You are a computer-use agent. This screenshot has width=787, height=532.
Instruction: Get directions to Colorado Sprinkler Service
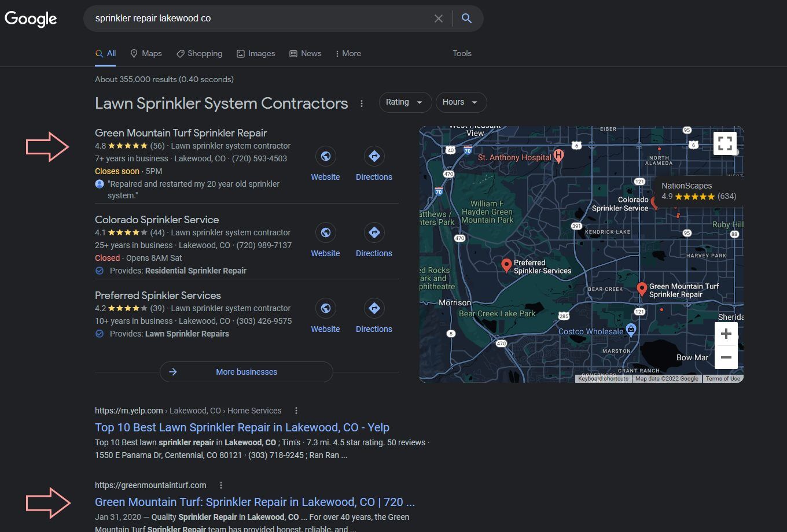(374, 232)
